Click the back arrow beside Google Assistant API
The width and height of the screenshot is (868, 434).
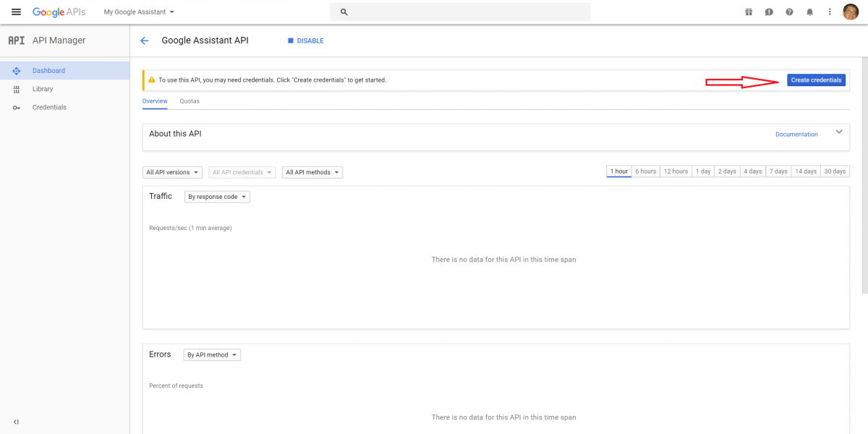coord(145,41)
